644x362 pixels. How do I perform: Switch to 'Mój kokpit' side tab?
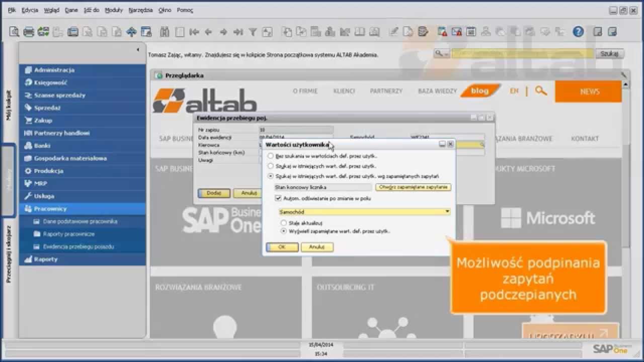(9, 106)
